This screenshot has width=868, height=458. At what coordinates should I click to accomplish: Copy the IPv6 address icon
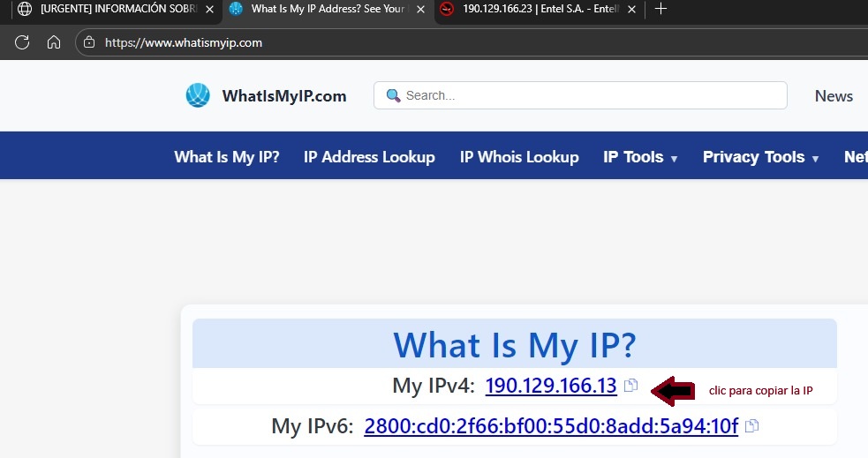point(751,425)
